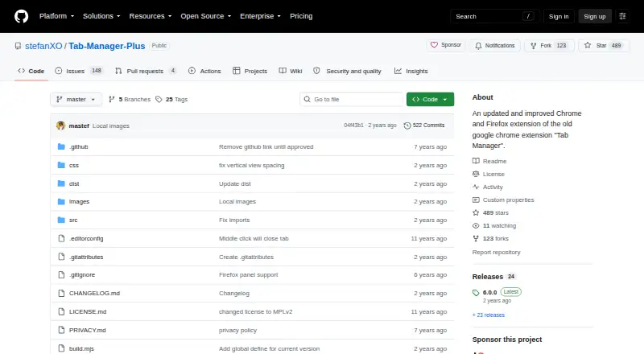
Task: Open Tab-Manager-Plus repository link
Action: point(107,46)
